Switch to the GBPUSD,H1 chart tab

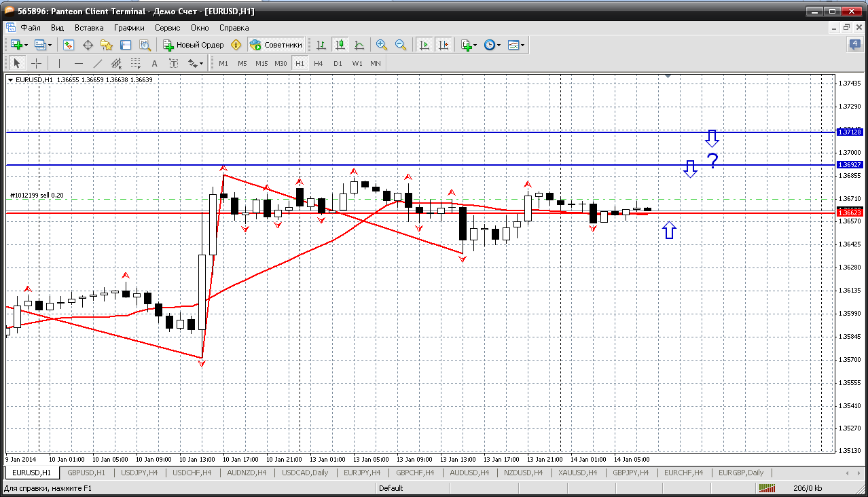[86, 473]
